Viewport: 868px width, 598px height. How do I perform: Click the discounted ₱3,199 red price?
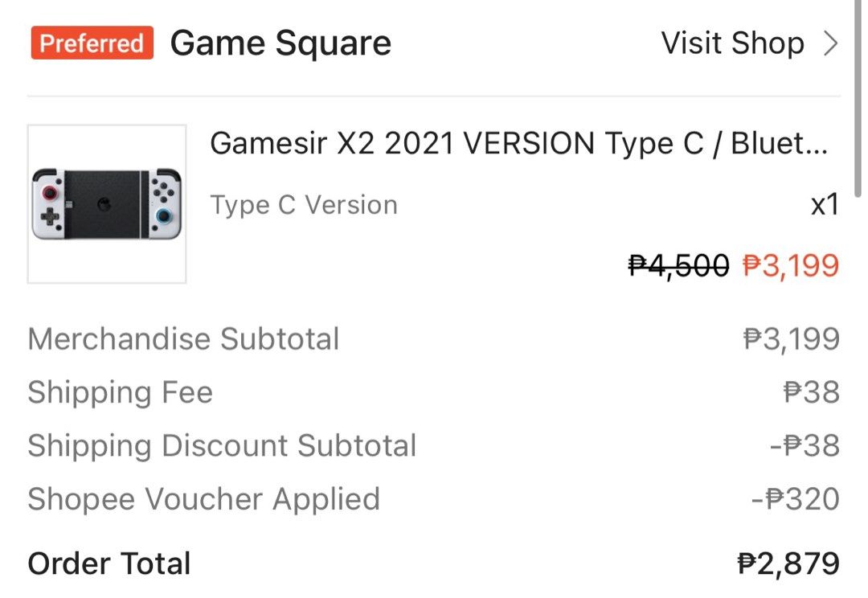(791, 264)
